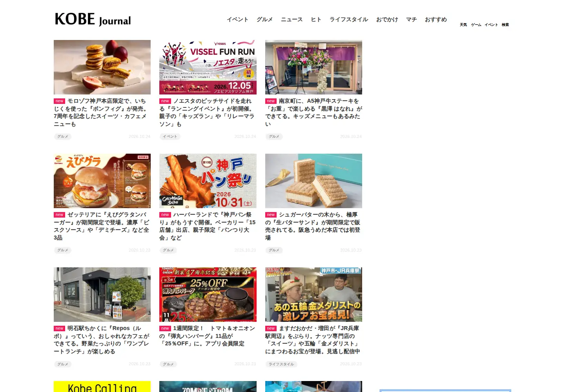
Task: Click the イベント tag under the ノエスタ article
Action: 170,136
